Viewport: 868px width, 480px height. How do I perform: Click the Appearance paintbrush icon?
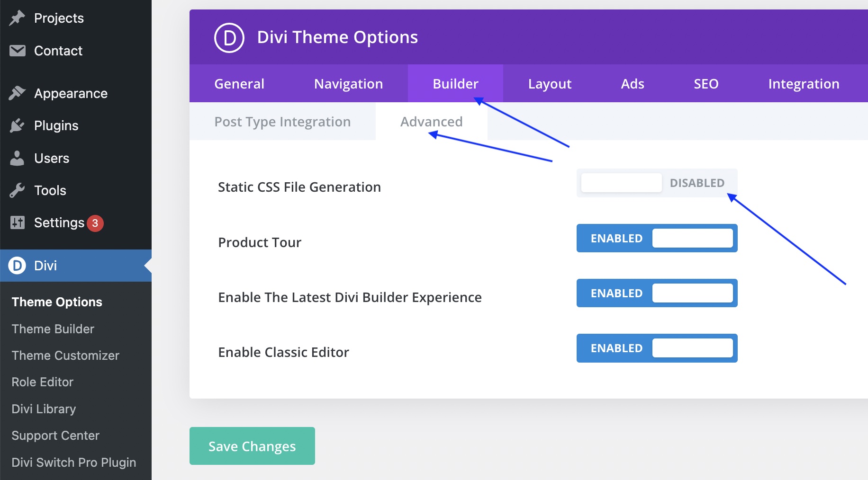coord(17,93)
